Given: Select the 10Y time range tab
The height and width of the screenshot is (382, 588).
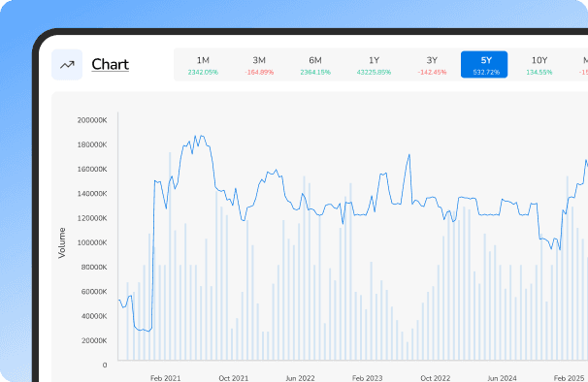Looking at the screenshot, I should (539, 65).
